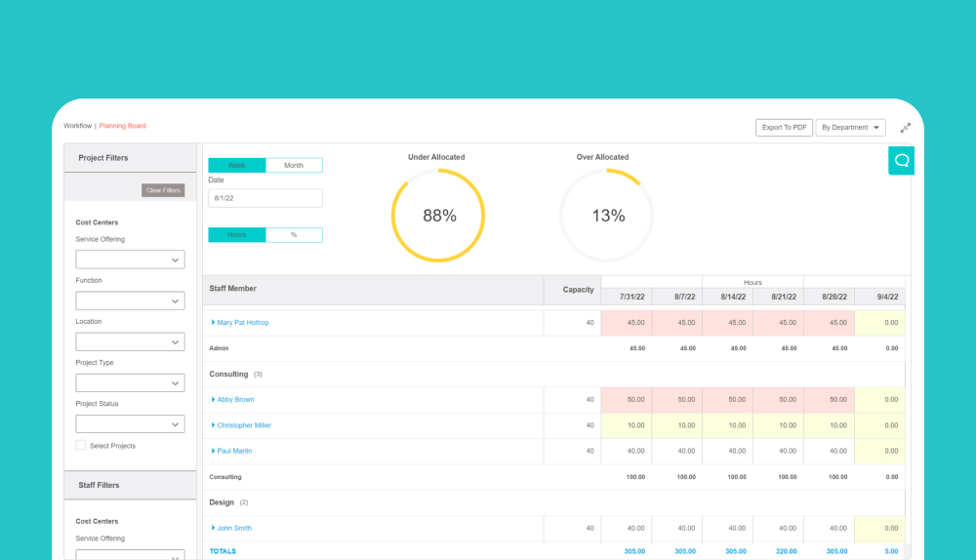This screenshot has width=976, height=560.
Task: Click Christopher Miller's 10.00 cell for 8/14/22
Action: [728, 425]
